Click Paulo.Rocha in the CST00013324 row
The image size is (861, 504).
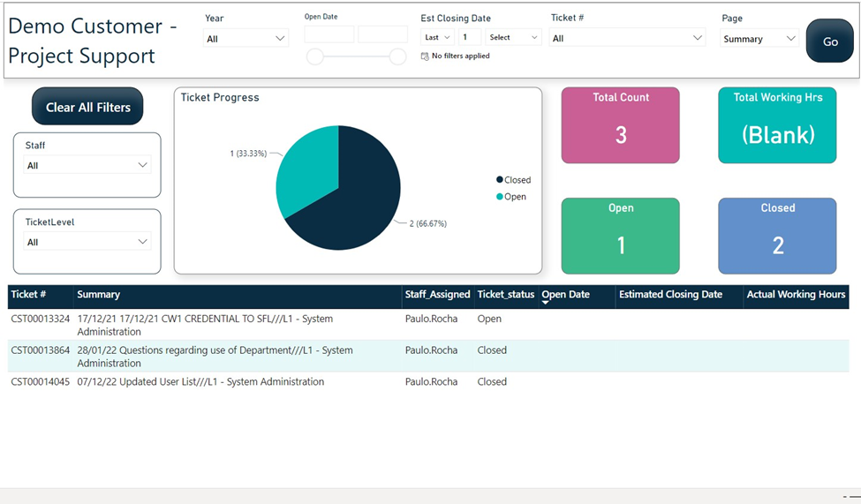pos(431,319)
